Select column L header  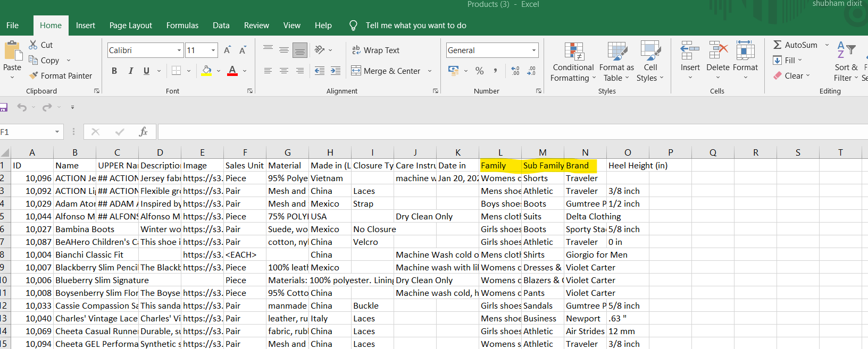point(500,152)
